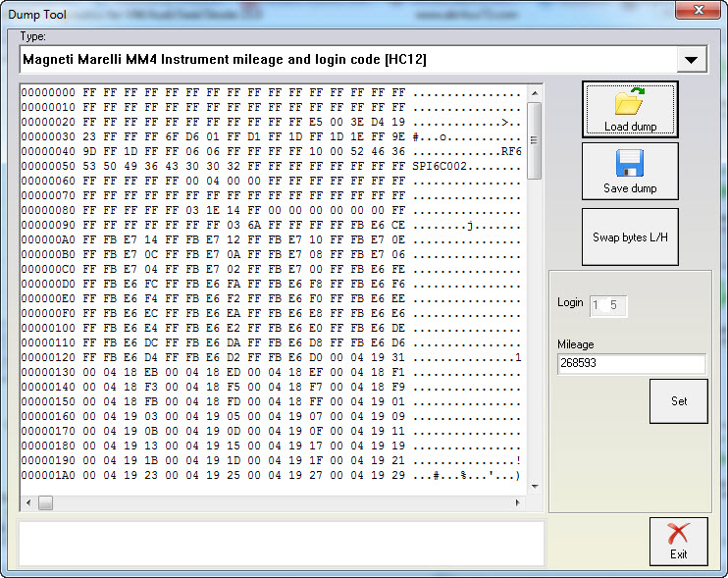The height and width of the screenshot is (578, 728).
Task: Click hex address 00000030
Action: coord(48,137)
